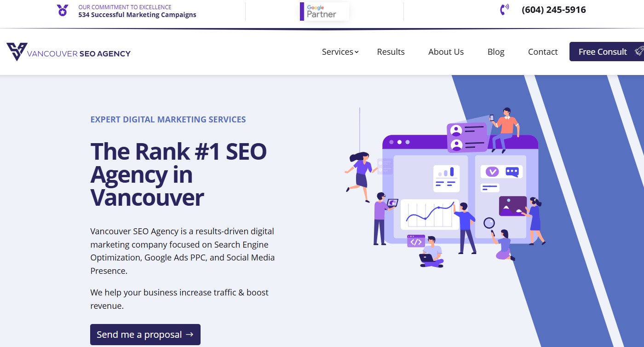This screenshot has height=347, width=644.
Task: Expand the Services navigation dropdown
Action: 337,52
